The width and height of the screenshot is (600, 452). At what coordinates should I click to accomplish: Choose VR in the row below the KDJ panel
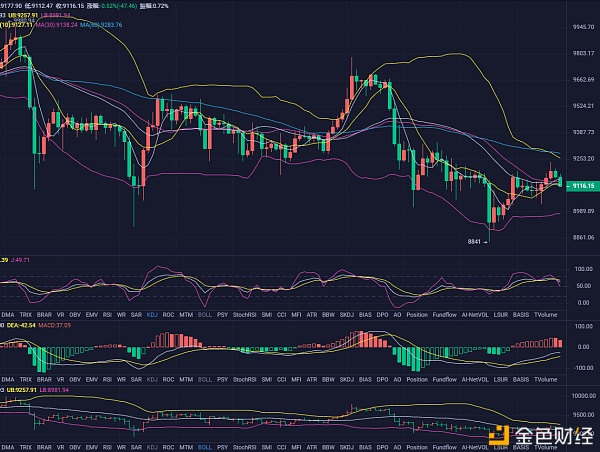coord(60,315)
